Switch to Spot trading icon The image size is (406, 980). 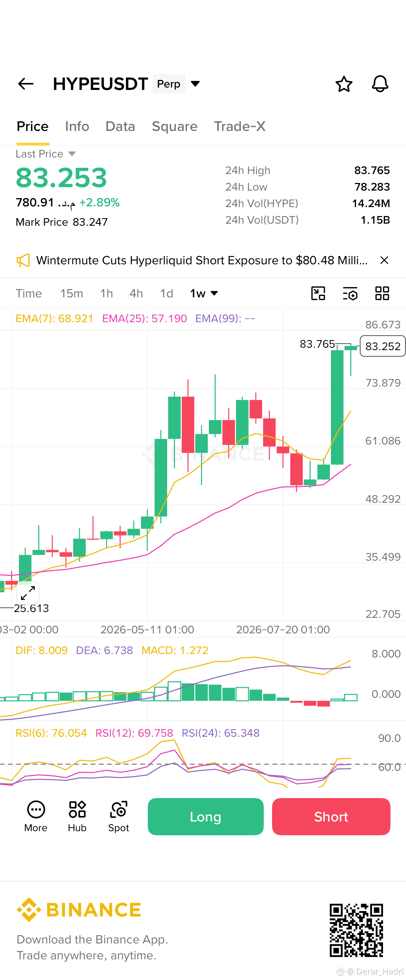coord(118,816)
